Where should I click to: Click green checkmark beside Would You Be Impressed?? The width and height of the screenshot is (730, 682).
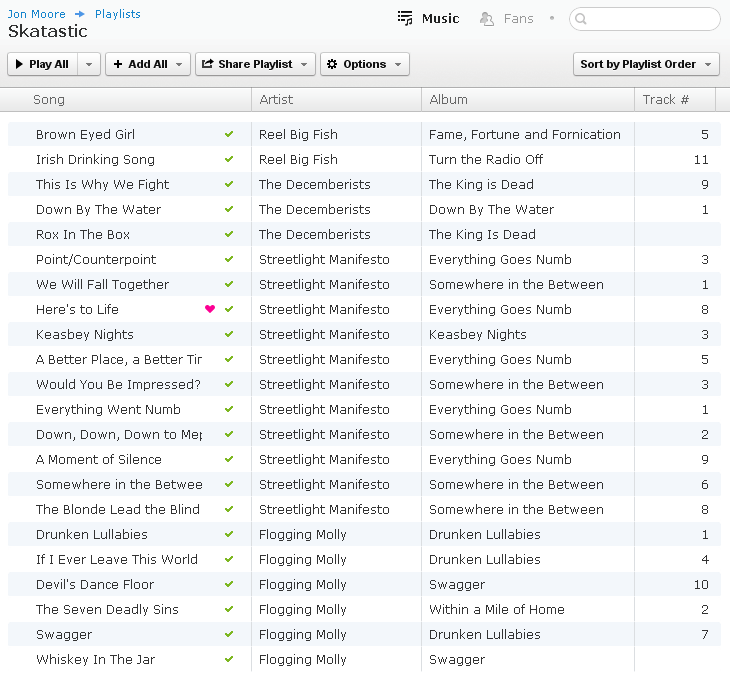coord(229,384)
